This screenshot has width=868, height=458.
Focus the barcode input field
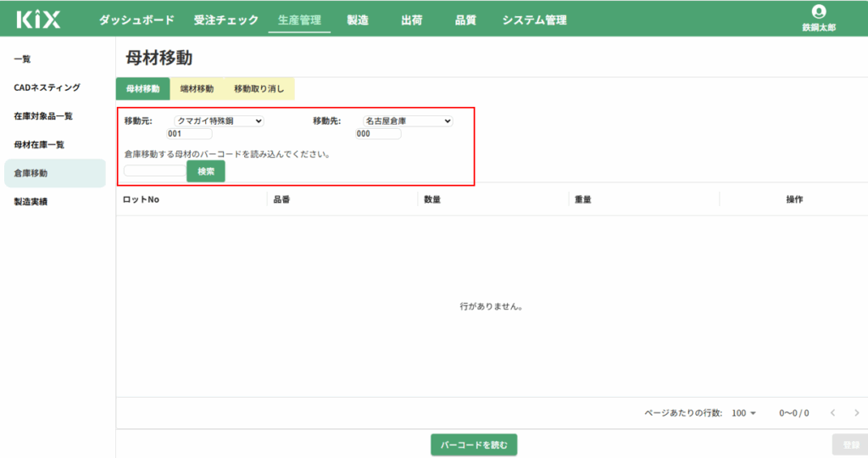154,170
